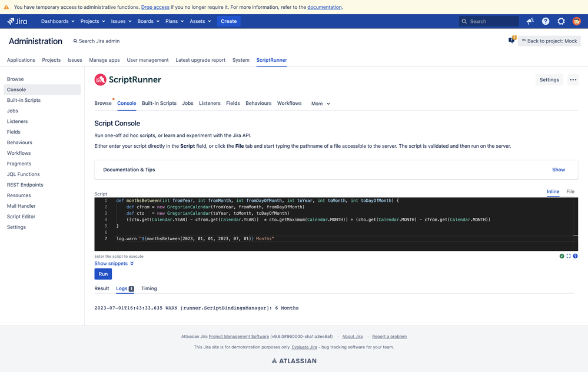Open the notifications megaphone icon
This screenshot has width=588, height=372.
coord(530,21)
